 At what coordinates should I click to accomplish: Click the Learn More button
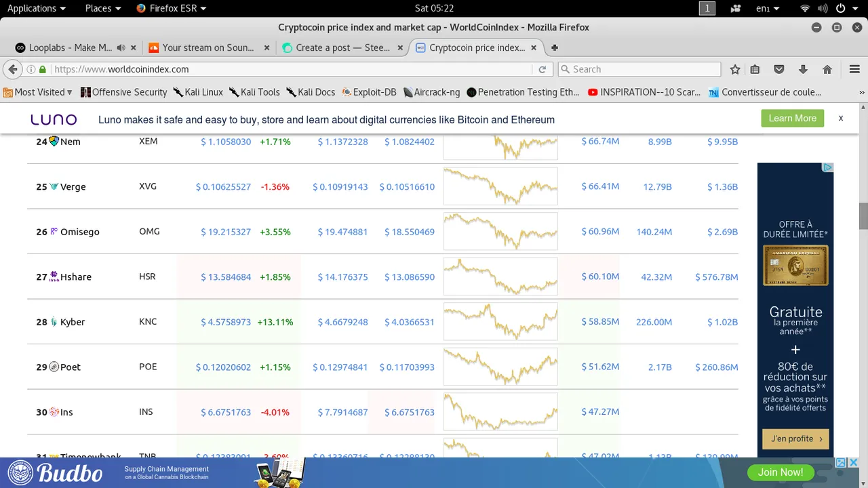pos(792,118)
